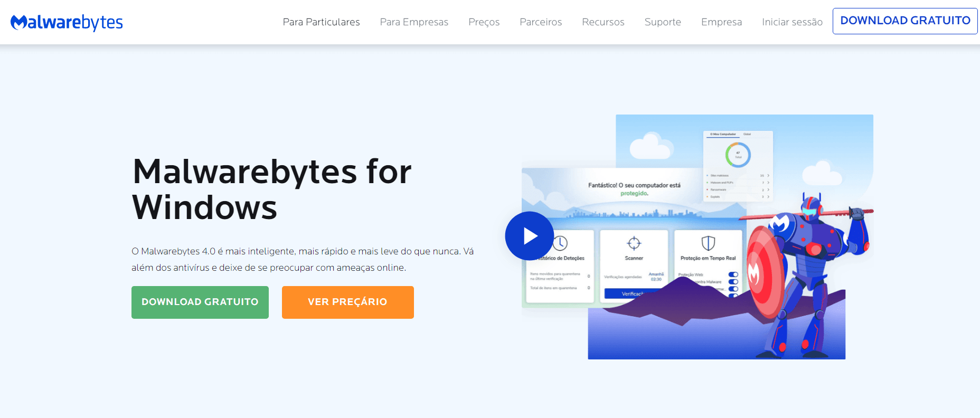This screenshot has height=418, width=980.
Task: Open the Para Empresas menu
Action: pyautogui.click(x=414, y=22)
